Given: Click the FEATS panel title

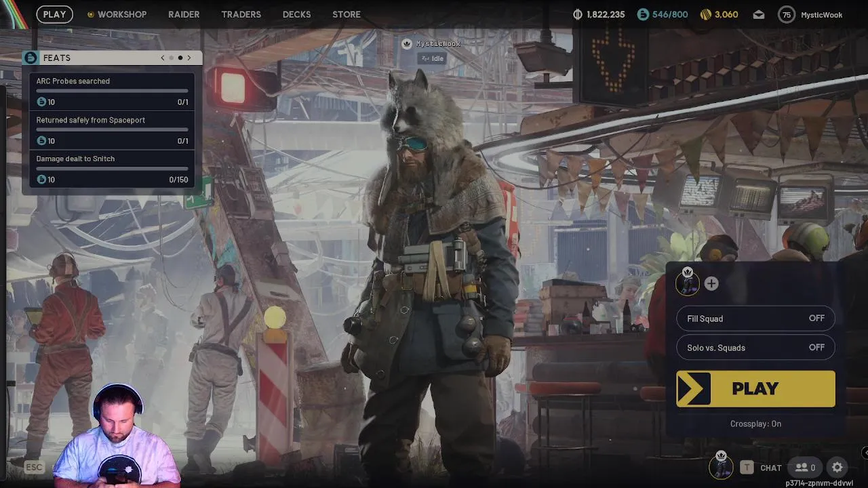Looking at the screenshot, I should click(57, 58).
